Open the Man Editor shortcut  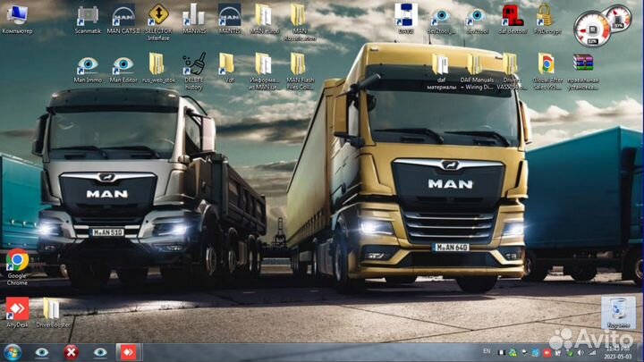tap(123, 64)
